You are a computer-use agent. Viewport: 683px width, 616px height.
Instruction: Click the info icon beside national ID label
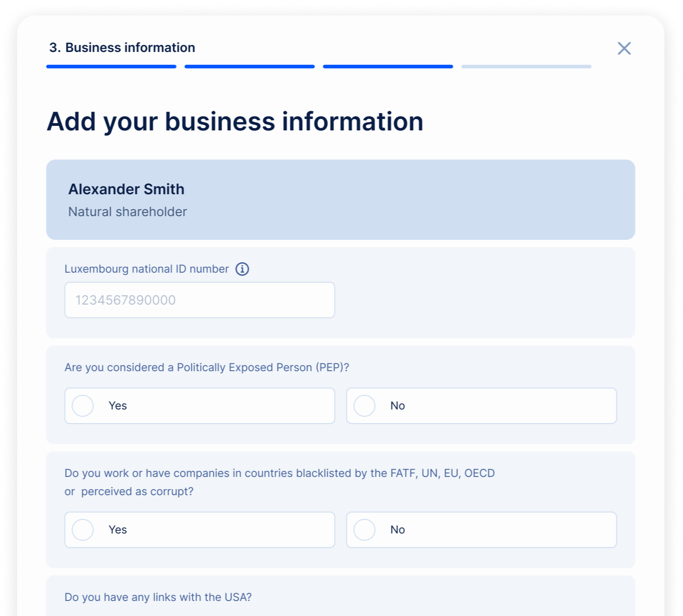coord(242,269)
